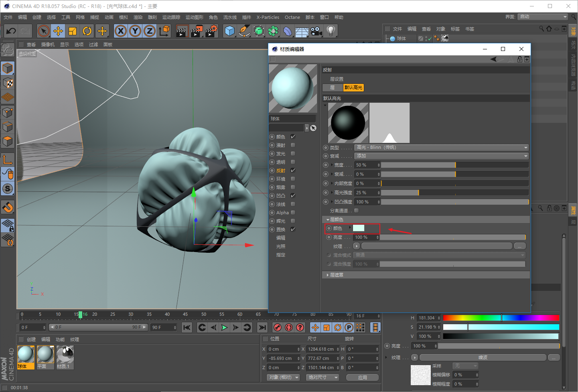Image resolution: width=578 pixels, height=392 pixels.
Task: Render active view clapperboard icon
Action: point(182,31)
